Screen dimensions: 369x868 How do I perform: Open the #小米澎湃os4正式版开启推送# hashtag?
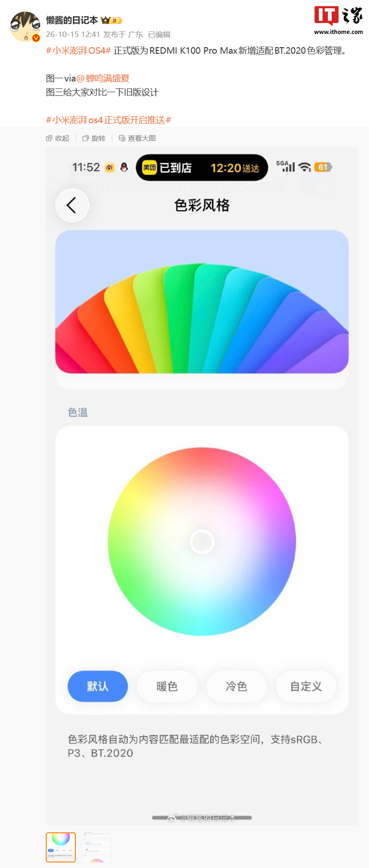(109, 120)
